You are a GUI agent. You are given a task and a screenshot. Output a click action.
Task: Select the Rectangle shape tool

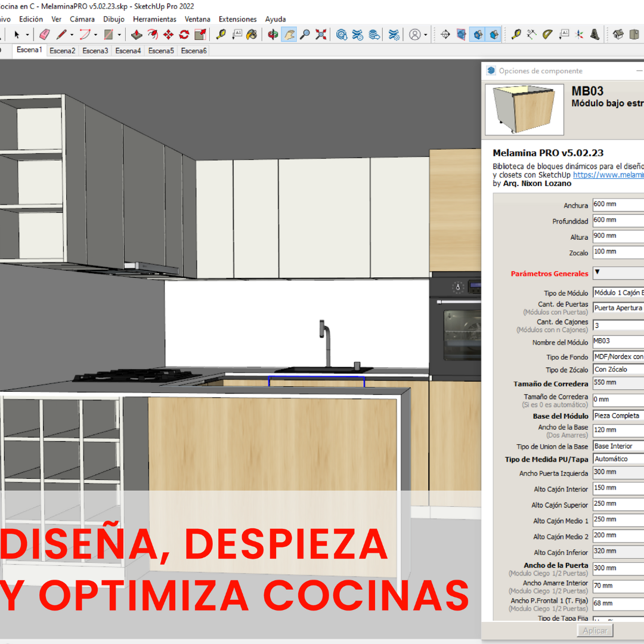pyautogui.click(x=109, y=35)
